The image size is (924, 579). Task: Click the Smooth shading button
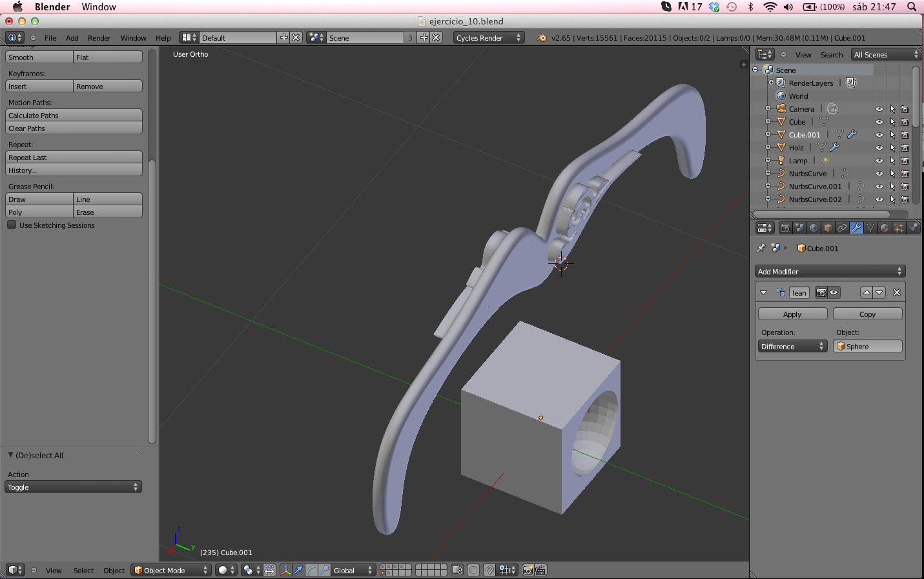[39, 57]
